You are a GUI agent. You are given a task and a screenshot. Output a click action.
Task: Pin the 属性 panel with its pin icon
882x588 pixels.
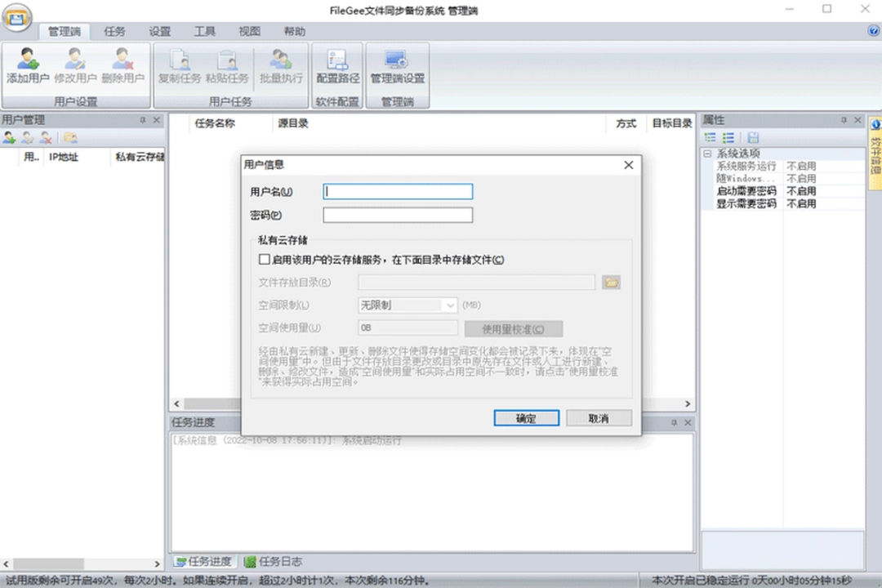[844, 119]
